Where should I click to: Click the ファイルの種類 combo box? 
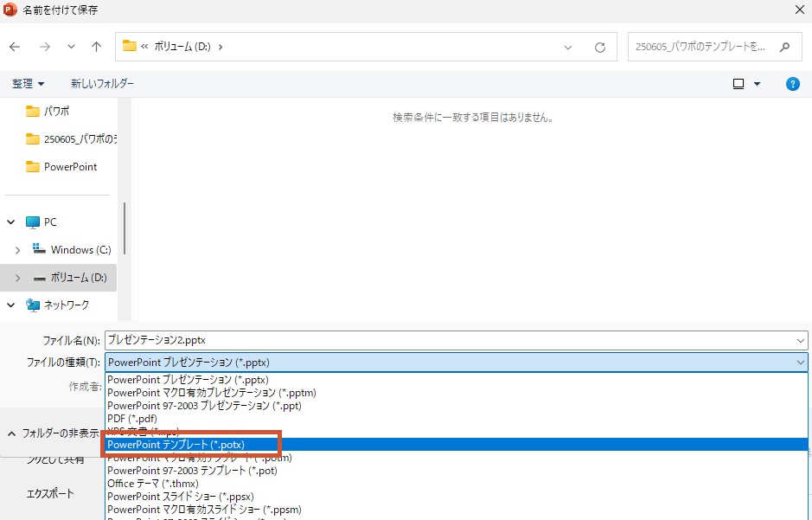pyautogui.click(x=456, y=363)
